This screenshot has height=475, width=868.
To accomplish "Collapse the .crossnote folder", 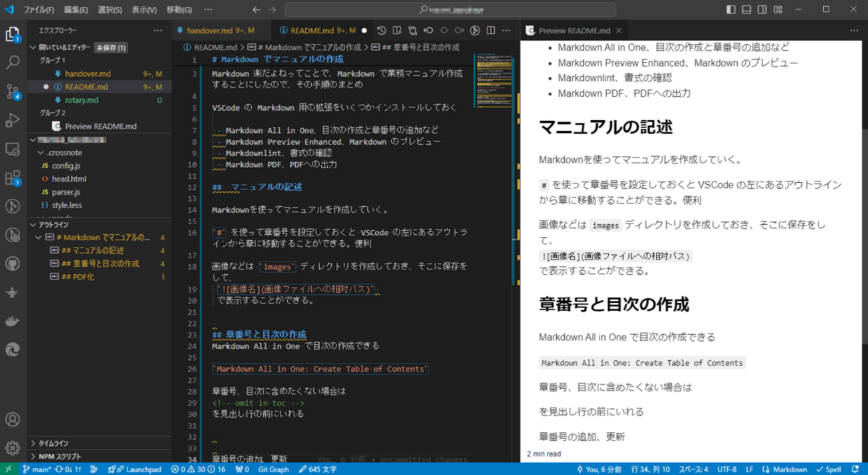I will click(x=64, y=153).
